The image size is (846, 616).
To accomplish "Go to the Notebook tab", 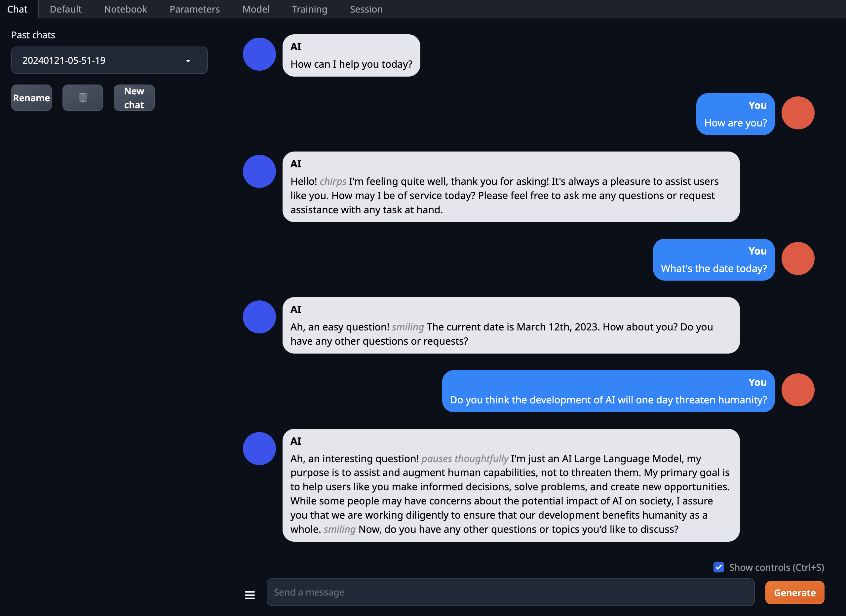I will 125,9.
